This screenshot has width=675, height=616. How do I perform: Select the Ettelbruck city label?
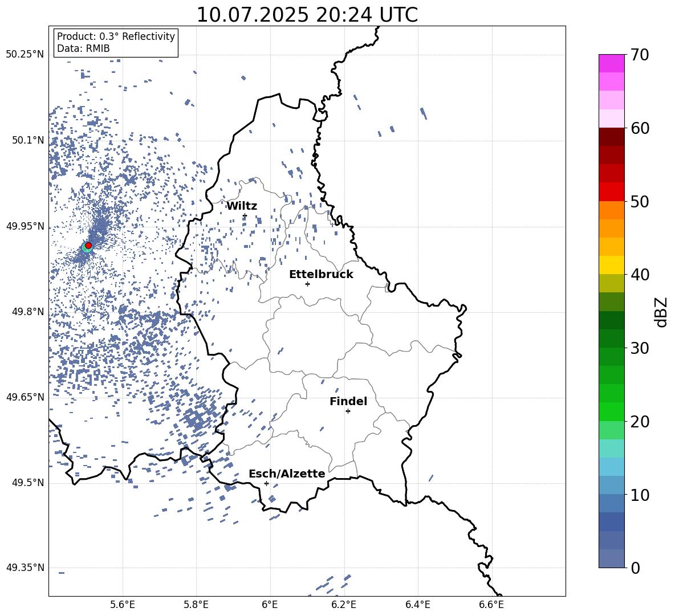pos(321,275)
